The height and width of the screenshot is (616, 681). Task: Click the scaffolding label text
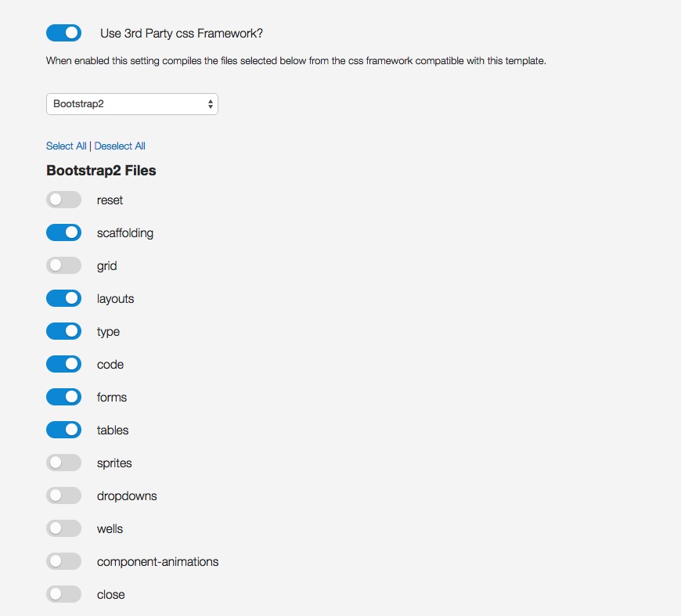tap(125, 233)
